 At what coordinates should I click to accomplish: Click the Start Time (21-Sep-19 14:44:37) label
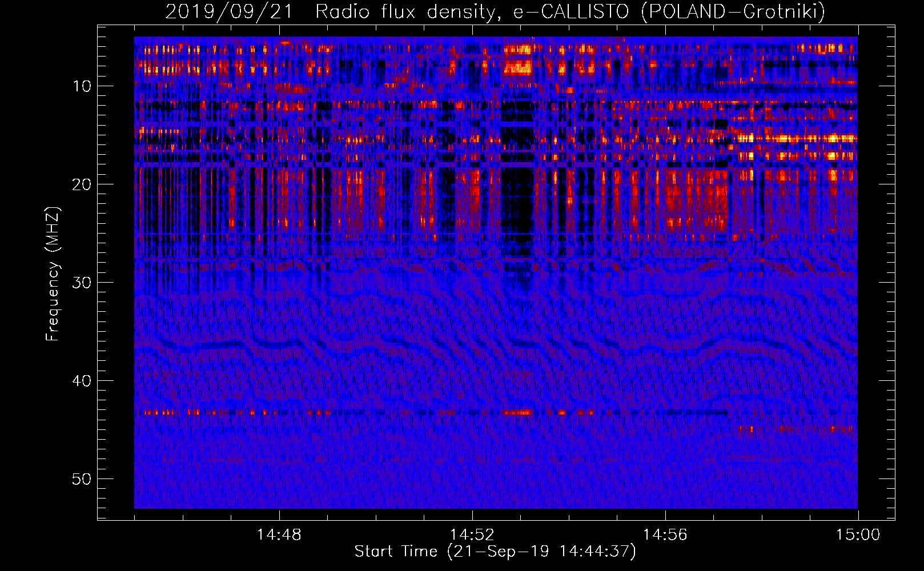pos(495,552)
